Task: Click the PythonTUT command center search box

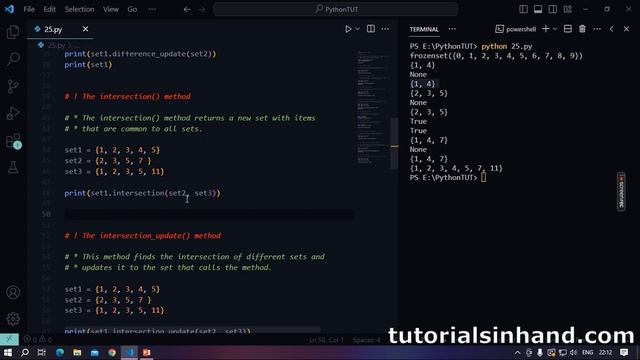Action: coord(336,9)
